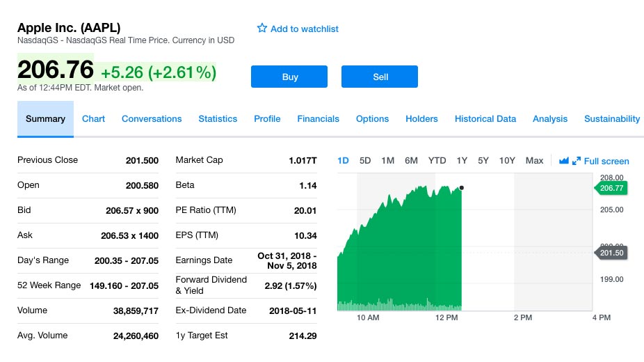Click the Volume value 38,859,717
This screenshot has height=362, width=644.
(136, 311)
